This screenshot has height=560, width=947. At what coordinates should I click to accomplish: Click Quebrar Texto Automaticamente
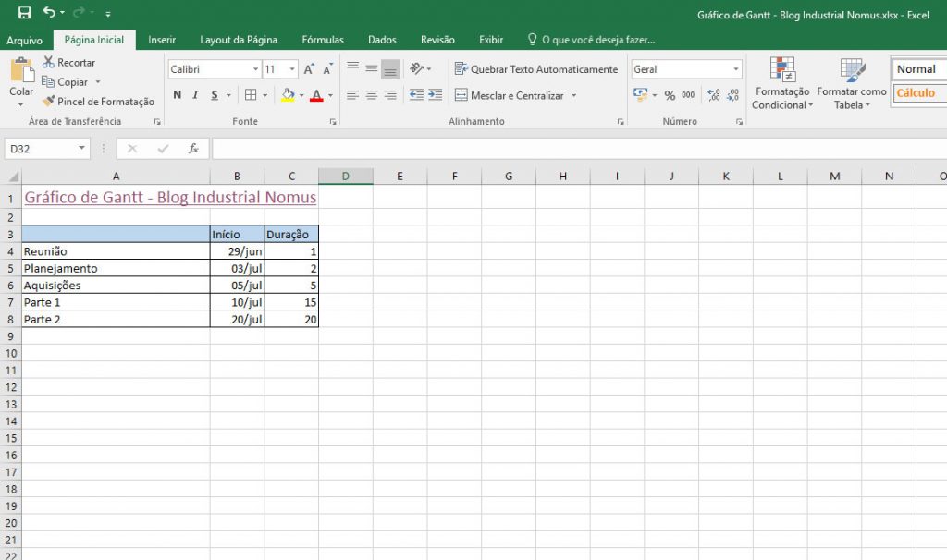[536, 69]
